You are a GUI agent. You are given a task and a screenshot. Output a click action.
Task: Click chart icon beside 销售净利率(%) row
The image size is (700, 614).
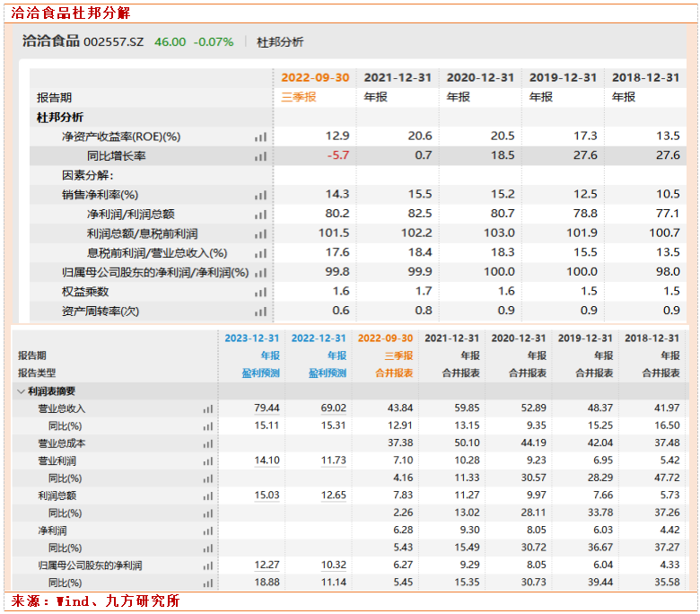(x=260, y=195)
